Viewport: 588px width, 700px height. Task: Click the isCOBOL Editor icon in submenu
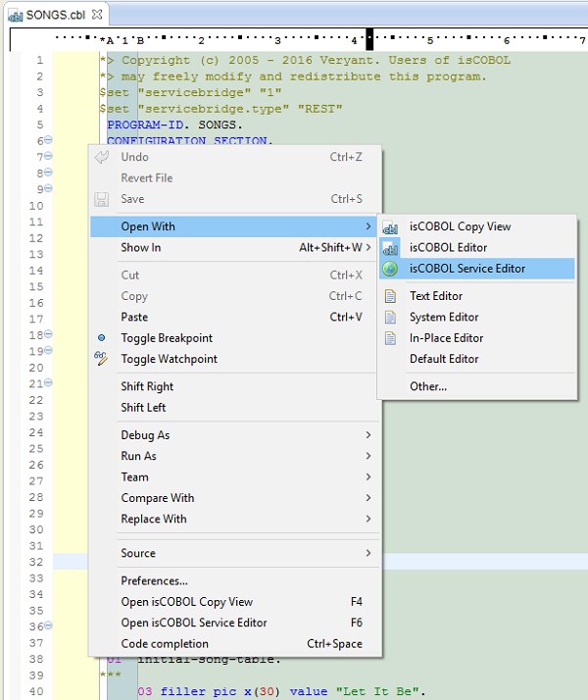coord(390,248)
